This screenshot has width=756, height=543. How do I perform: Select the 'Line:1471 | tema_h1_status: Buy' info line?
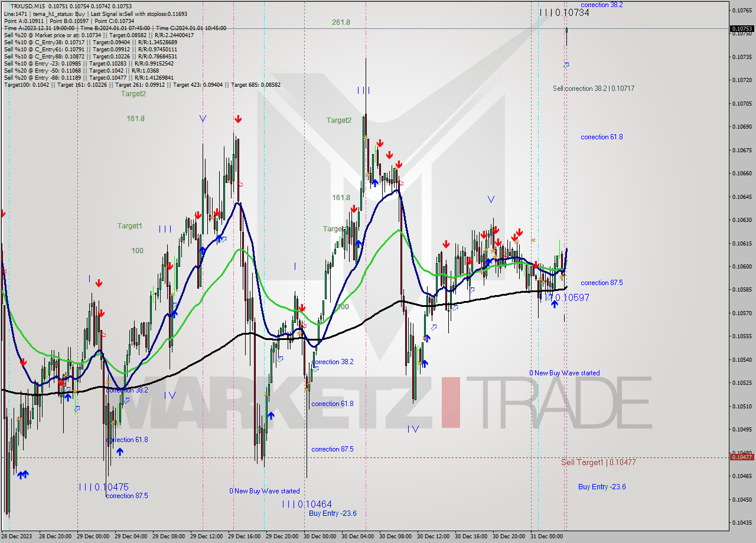[96, 13]
